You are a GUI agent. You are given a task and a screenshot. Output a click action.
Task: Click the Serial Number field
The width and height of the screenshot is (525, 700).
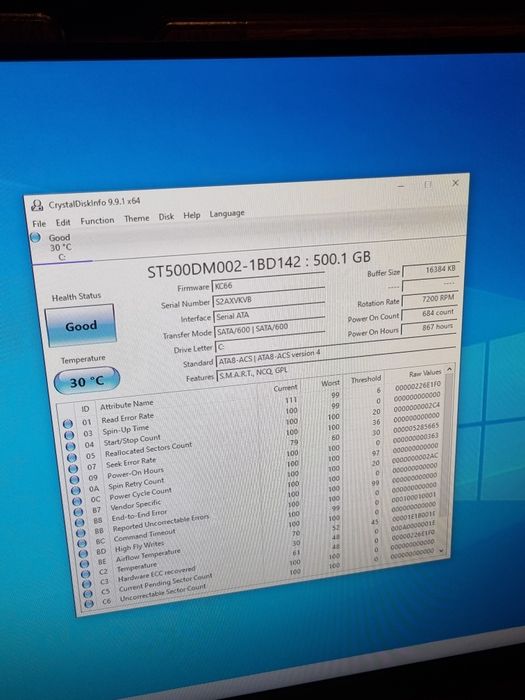(269, 299)
